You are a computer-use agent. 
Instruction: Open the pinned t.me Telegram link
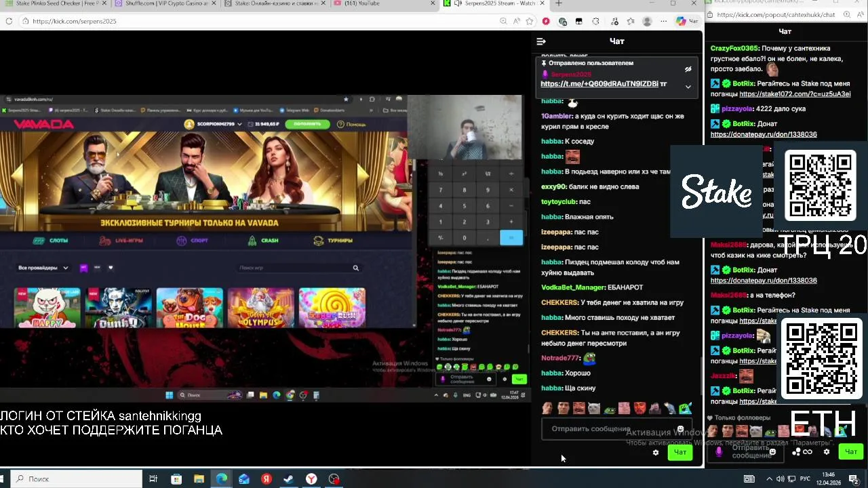coord(599,84)
